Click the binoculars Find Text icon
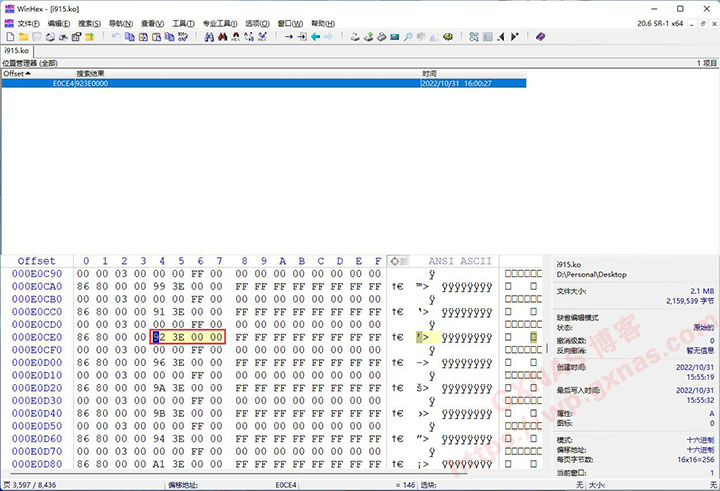Viewport: 720px width, 491px height. (x=209, y=37)
